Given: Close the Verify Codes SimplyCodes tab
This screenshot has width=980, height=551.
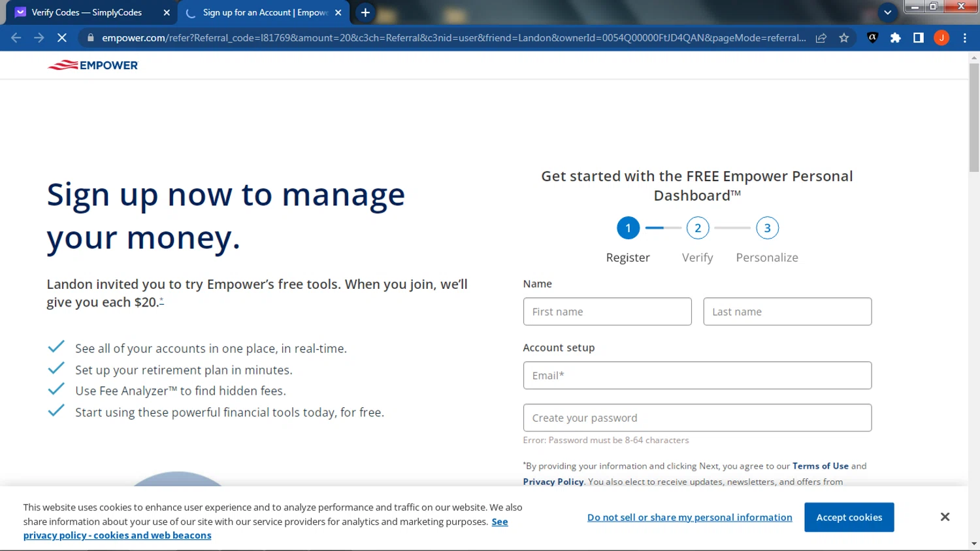Looking at the screenshot, I should (x=167, y=12).
